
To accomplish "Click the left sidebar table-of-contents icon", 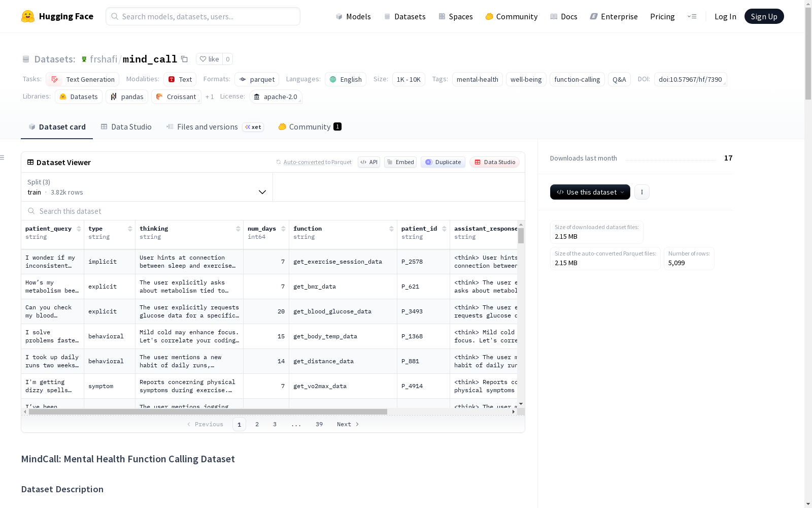I will click(3, 157).
